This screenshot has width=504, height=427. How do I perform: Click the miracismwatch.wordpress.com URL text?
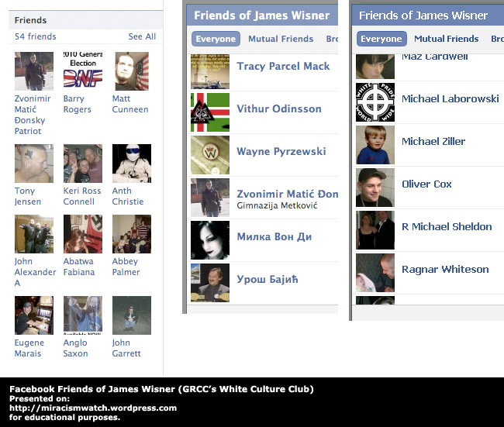tap(93, 408)
